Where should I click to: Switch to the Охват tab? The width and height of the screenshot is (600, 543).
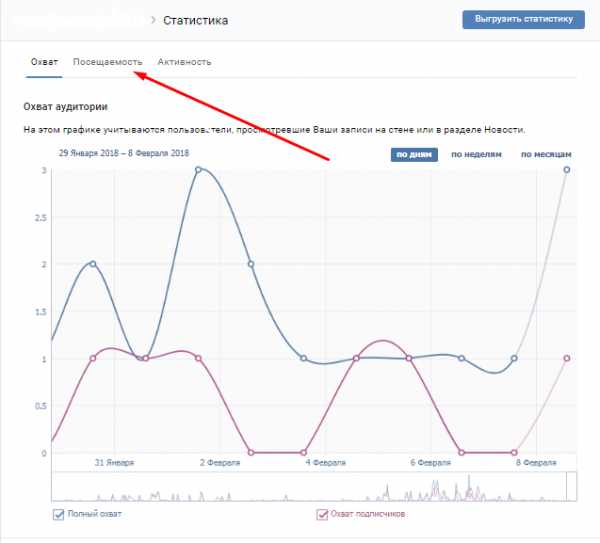pyautogui.click(x=44, y=62)
